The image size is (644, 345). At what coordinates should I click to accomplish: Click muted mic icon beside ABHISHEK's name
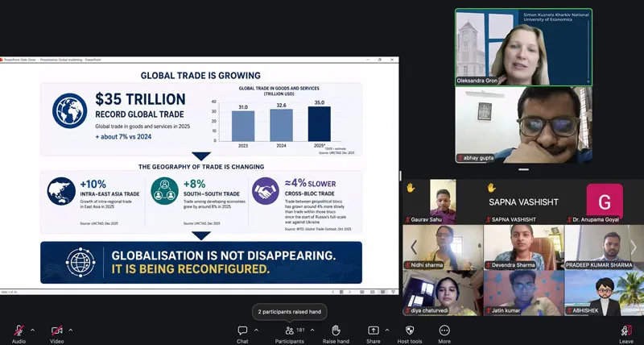[x=570, y=311]
